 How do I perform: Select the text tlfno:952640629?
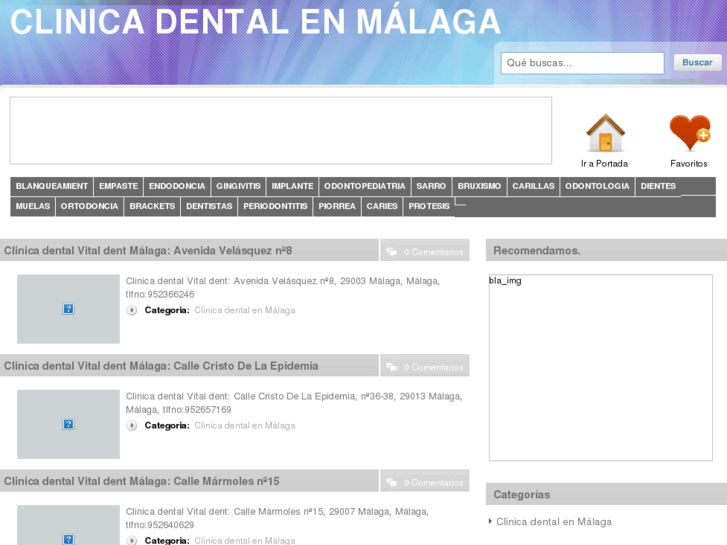(x=160, y=525)
